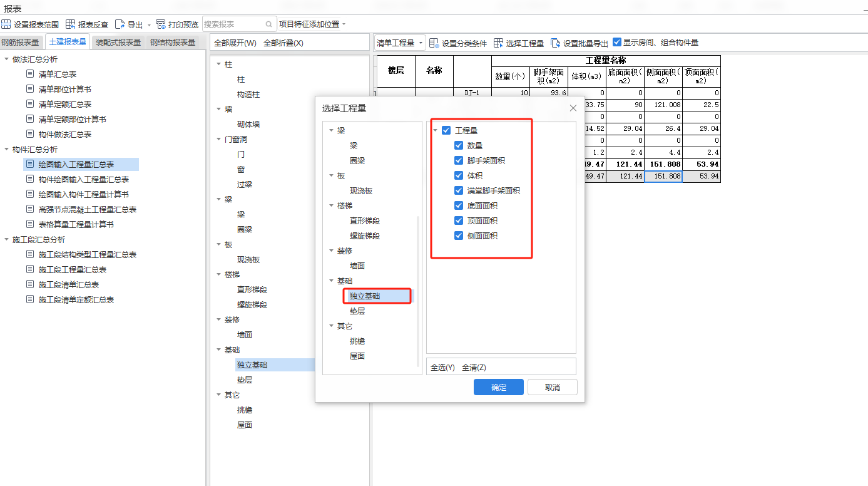Select 砌体墙 in the middle panel
Image resolution: width=868 pixels, height=486 pixels.
click(x=248, y=124)
